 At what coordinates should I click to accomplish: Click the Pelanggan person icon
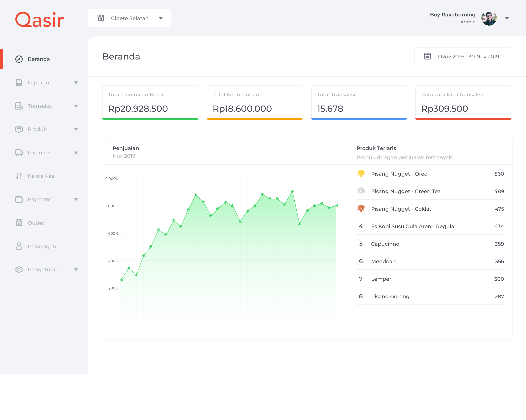tap(19, 246)
